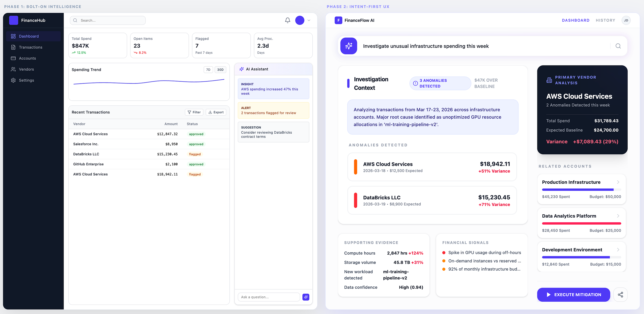Screen dimensions: 644x314
Task: Open the profile dropdown chevron
Action: coord(309,20)
